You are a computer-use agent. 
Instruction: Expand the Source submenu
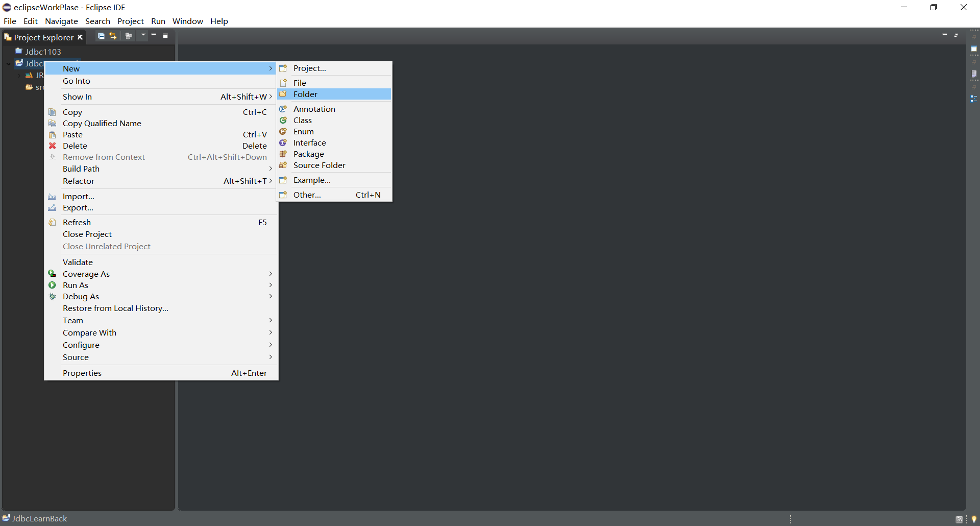click(x=161, y=357)
